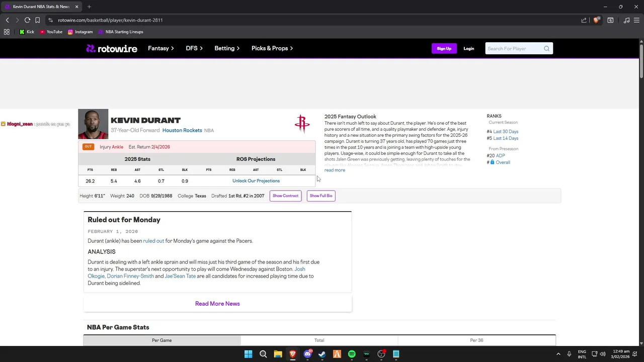
Task: Expand the Fantasy menu
Action: (x=160, y=48)
